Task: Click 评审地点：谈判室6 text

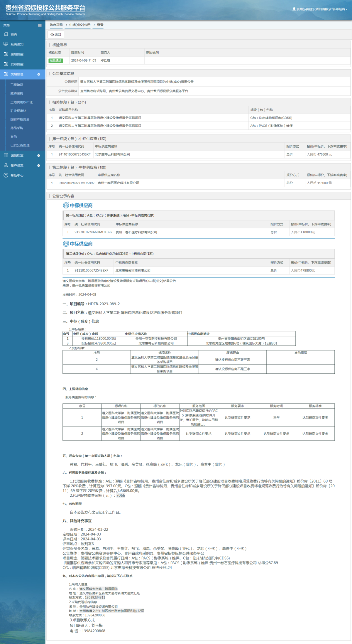Action: click(78, 544)
